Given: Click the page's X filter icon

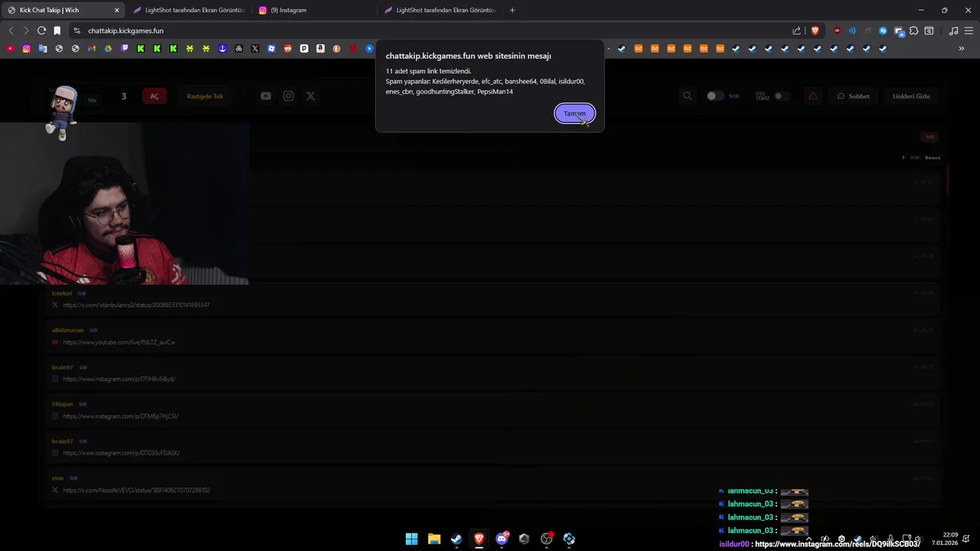Looking at the screenshot, I should (310, 96).
